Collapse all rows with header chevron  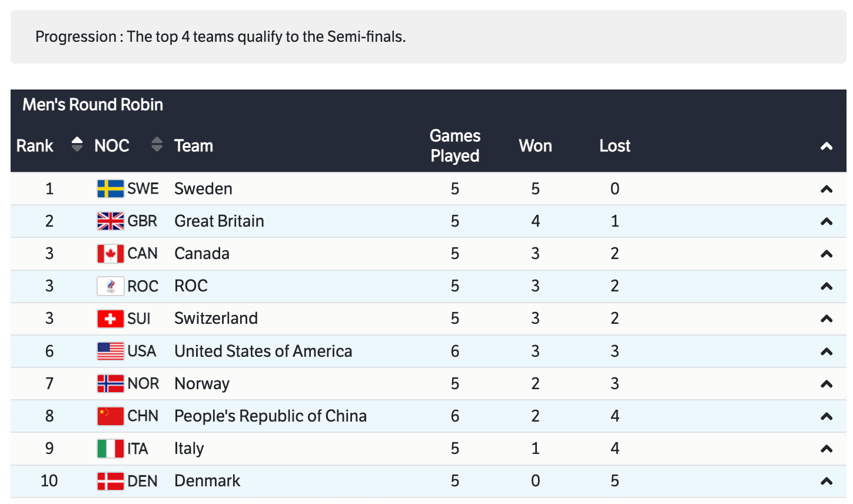[827, 146]
